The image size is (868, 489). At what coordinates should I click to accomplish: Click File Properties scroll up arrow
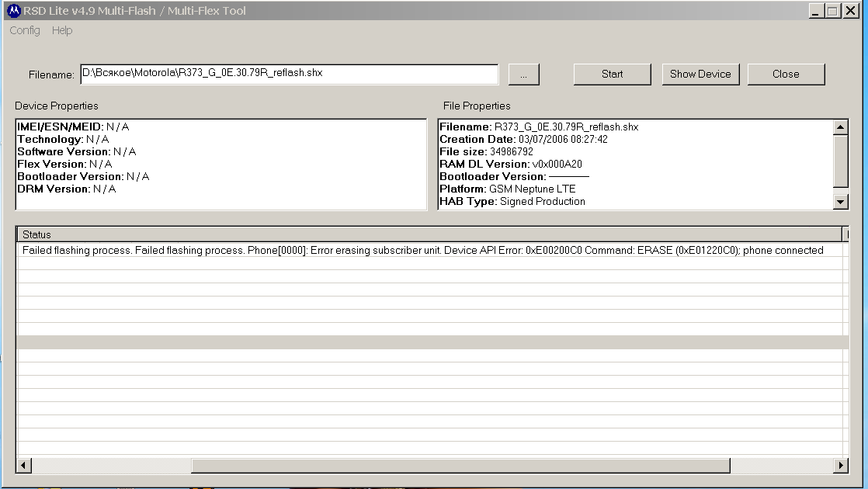840,127
